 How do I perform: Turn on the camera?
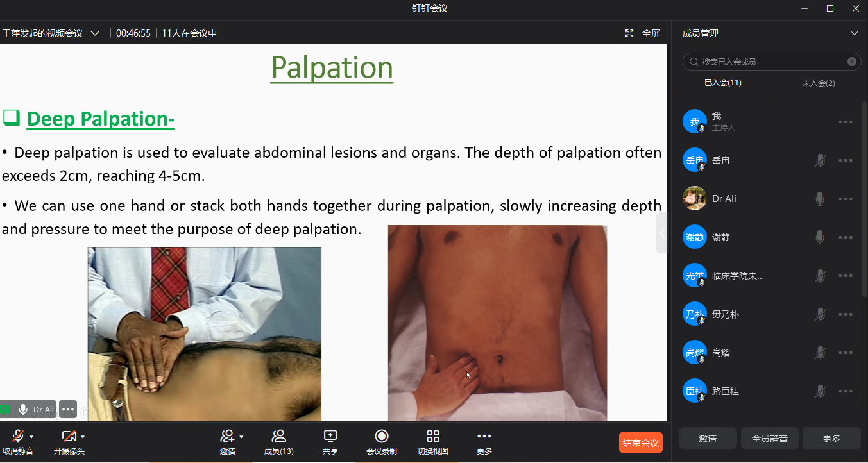[x=68, y=437]
